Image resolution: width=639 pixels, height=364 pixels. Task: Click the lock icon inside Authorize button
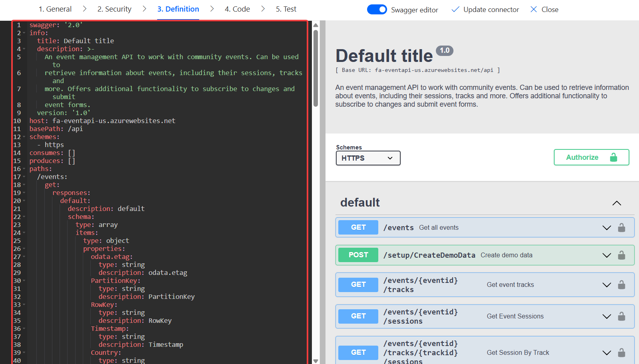click(x=613, y=157)
